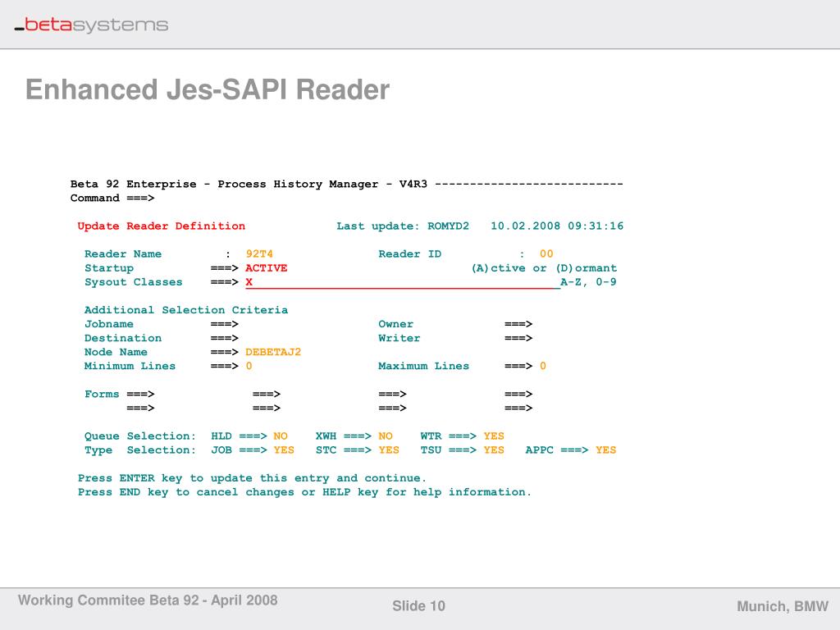Click the Owner label
The image size is (840, 630).
pos(396,324)
